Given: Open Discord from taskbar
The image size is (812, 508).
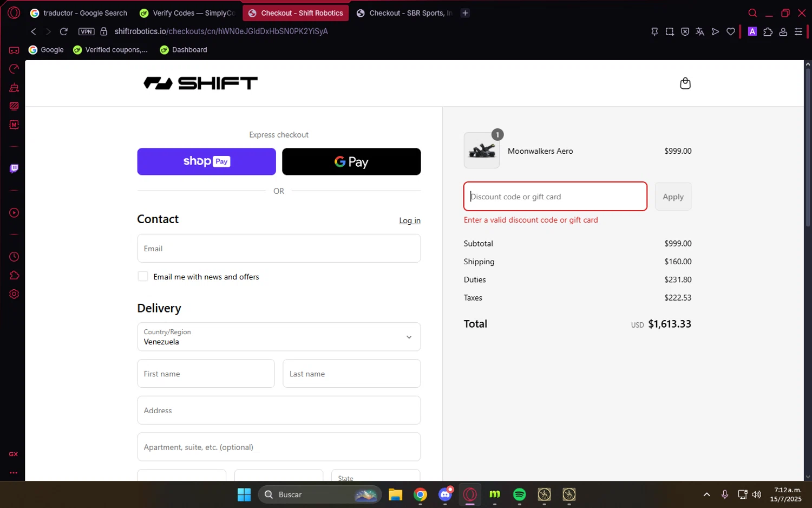Looking at the screenshot, I should 446,494.
